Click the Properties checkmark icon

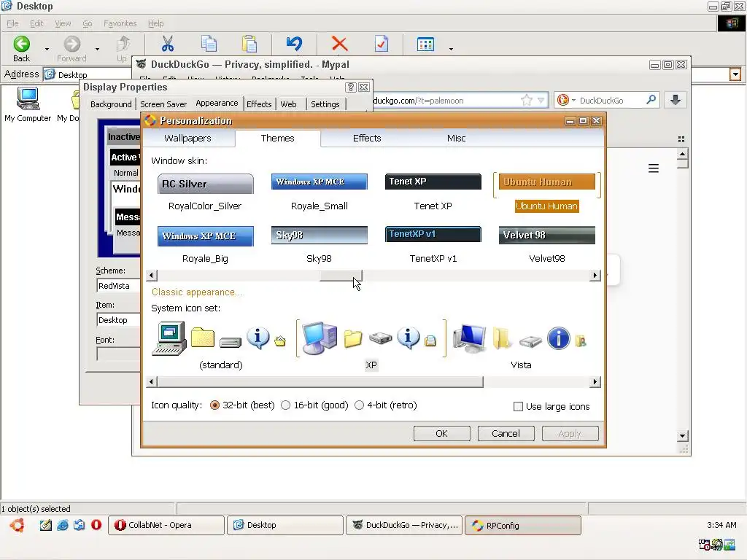[382, 44]
